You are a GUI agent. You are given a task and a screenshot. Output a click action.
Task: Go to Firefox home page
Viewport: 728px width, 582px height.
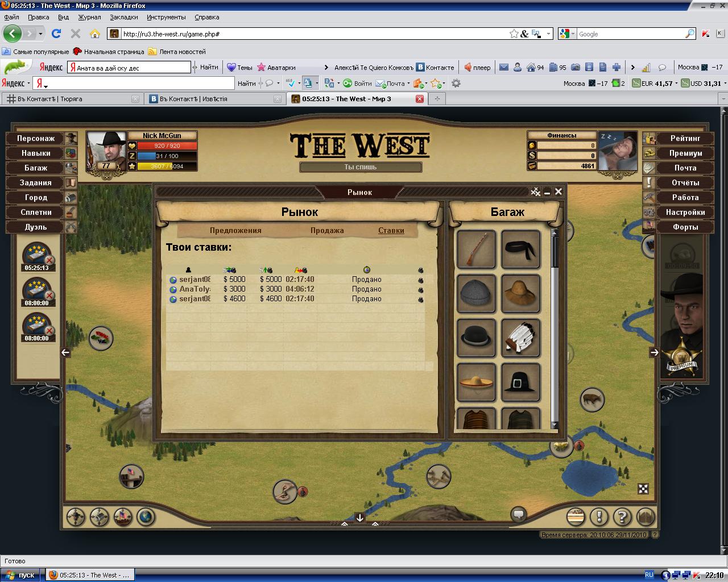pyautogui.click(x=95, y=34)
